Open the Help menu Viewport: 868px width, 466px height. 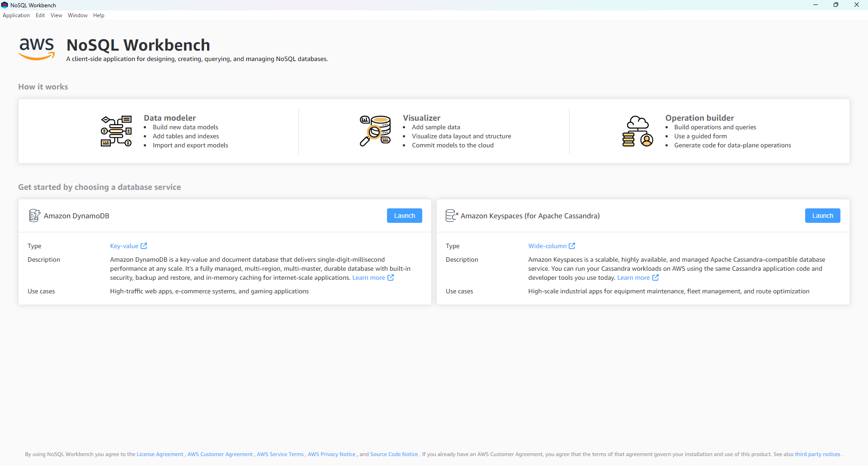pyautogui.click(x=99, y=15)
